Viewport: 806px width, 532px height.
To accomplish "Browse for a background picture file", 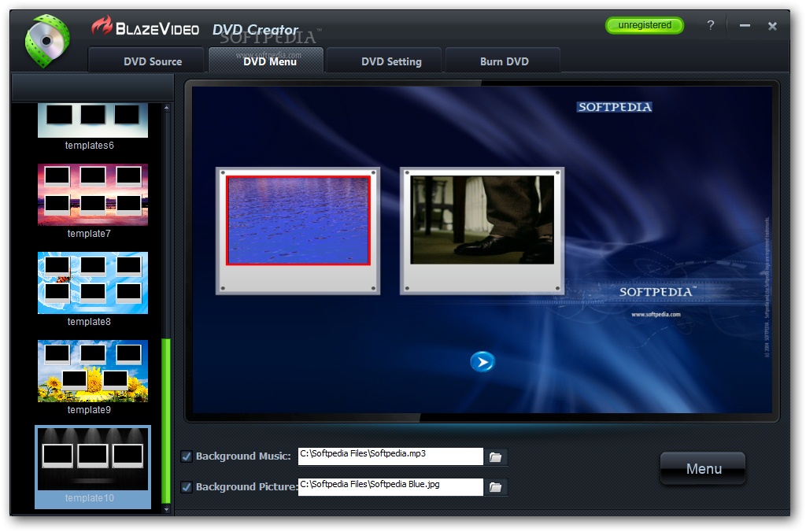I will click(x=496, y=487).
